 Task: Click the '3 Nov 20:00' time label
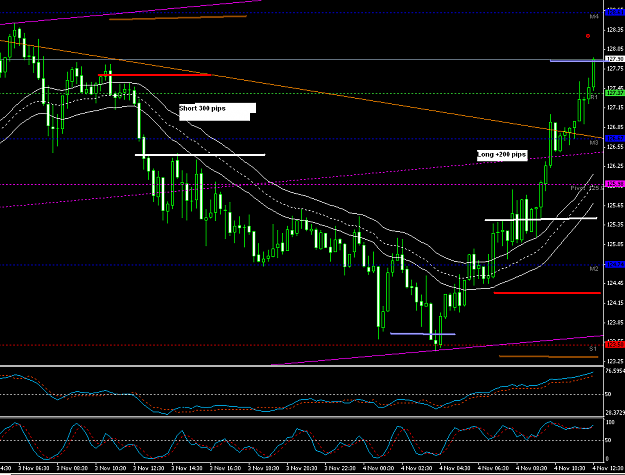(302, 468)
